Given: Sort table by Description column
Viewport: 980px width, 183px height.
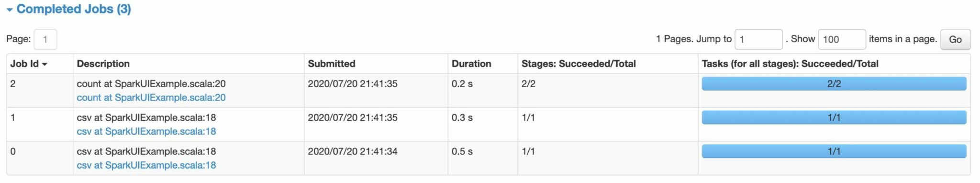Looking at the screenshot, I should pyautogui.click(x=103, y=64).
